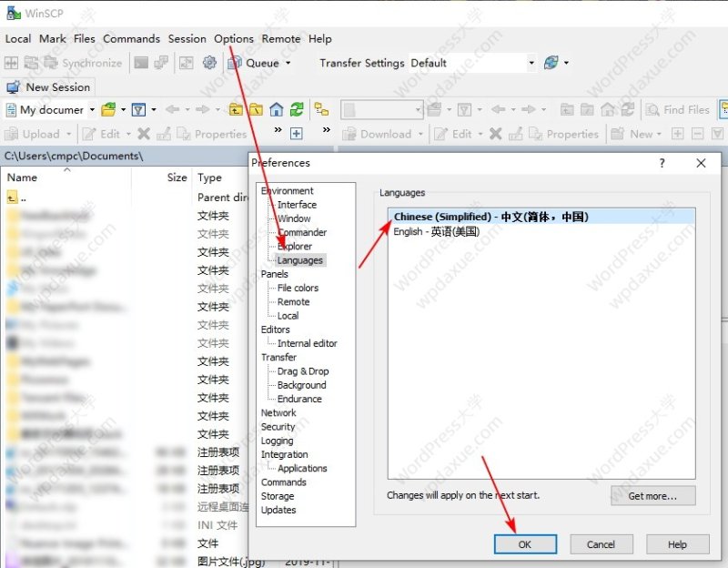Image resolution: width=728 pixels, height=568 pixels.
Task: Click the Get more... languages button
Action: 652,496
